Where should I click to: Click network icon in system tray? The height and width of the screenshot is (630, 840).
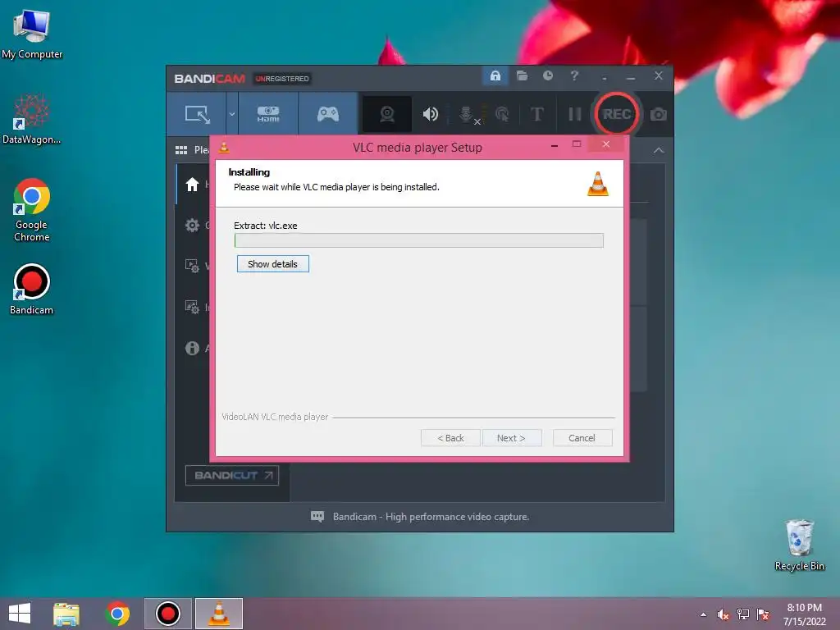(743, 614)
